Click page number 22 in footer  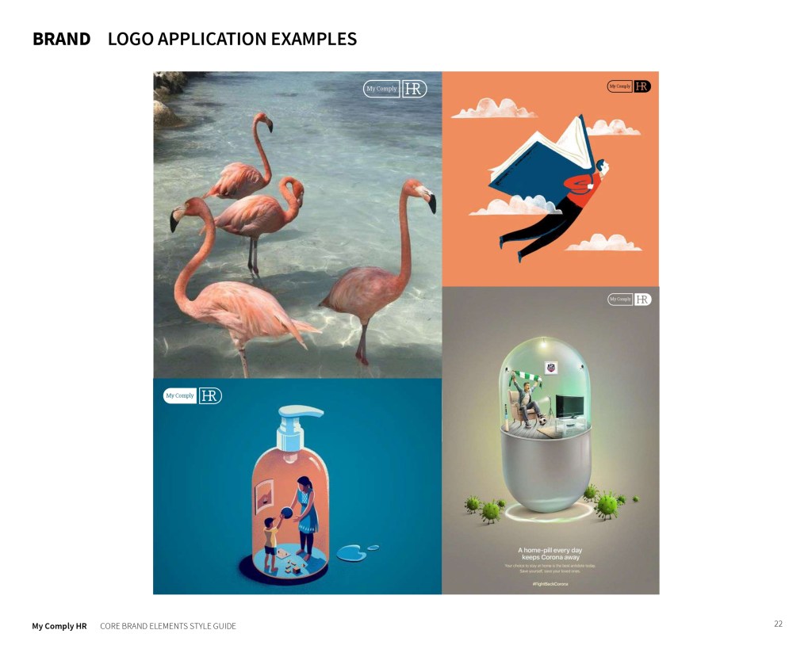779,624
